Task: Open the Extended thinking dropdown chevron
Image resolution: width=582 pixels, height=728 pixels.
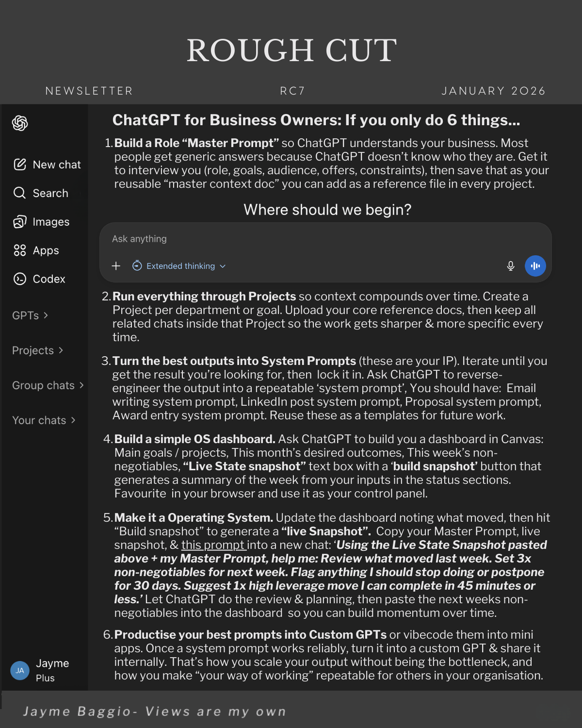Action: click(223, 266)
